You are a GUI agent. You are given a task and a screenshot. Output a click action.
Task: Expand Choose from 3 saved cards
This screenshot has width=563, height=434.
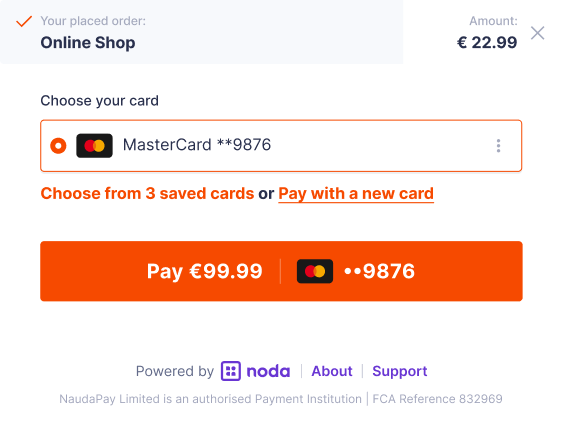pyautogui.click(x=147, y=193)
